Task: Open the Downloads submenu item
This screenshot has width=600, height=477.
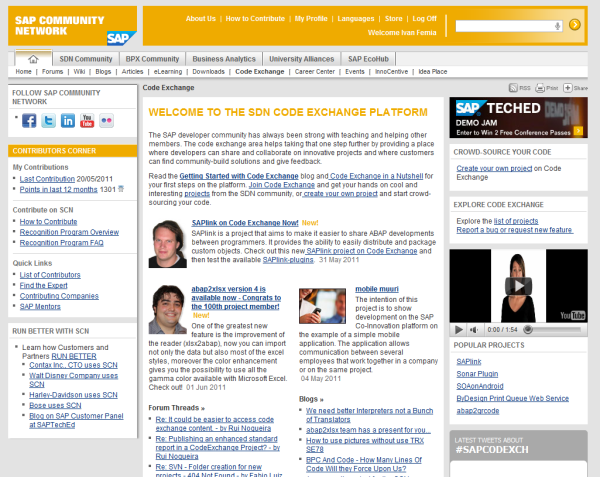Action: pyautogui.click(x=209, y=72)
